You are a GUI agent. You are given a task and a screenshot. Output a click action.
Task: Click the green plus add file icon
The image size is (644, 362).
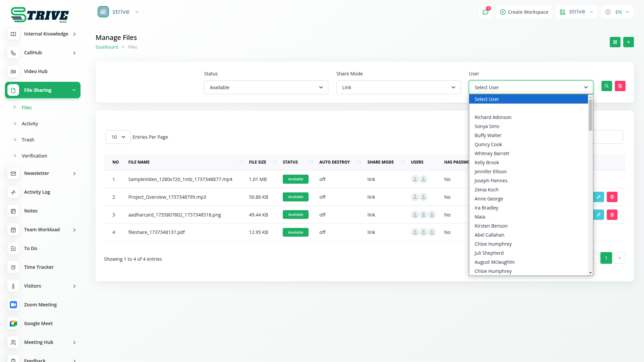click(x=628, y=42)
